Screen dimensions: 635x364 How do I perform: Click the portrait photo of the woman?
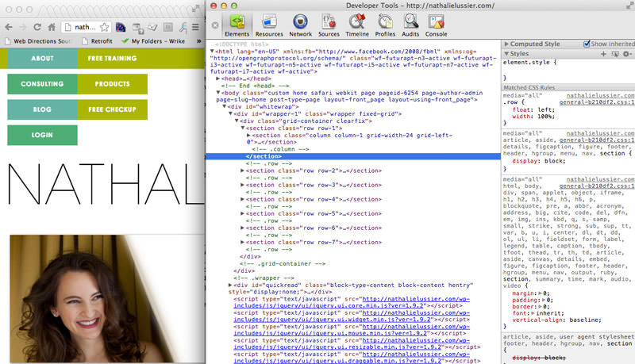click(x=92, y=298)
